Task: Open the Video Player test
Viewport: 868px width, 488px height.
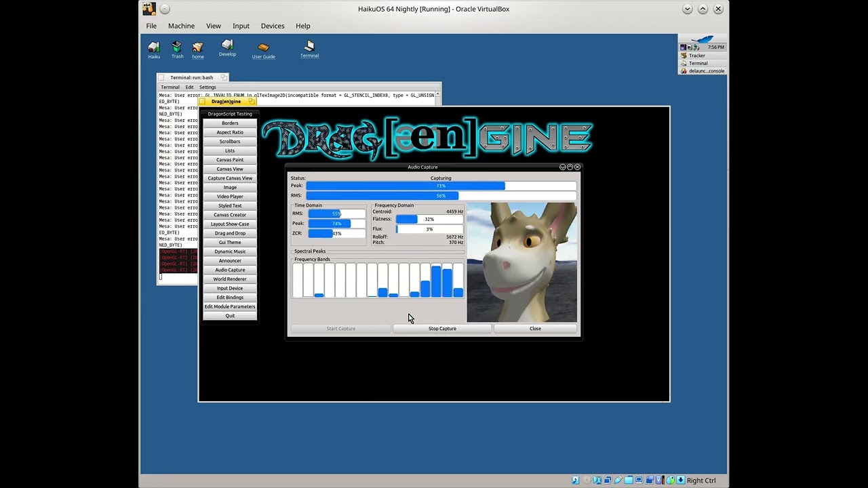Action: [230, 197]
